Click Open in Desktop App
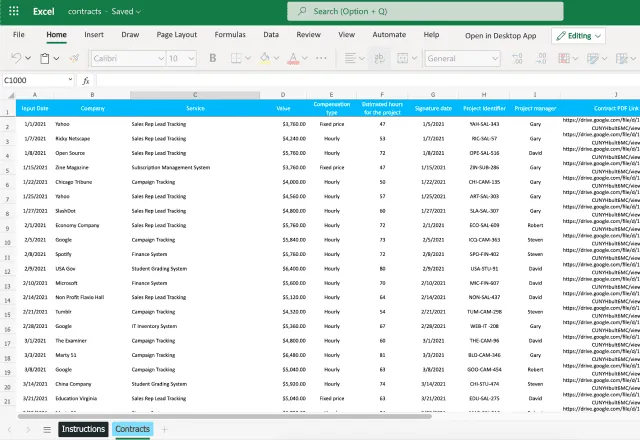This screenshot has width=640, height=440. pyautogui.click(x=501, y=36)
